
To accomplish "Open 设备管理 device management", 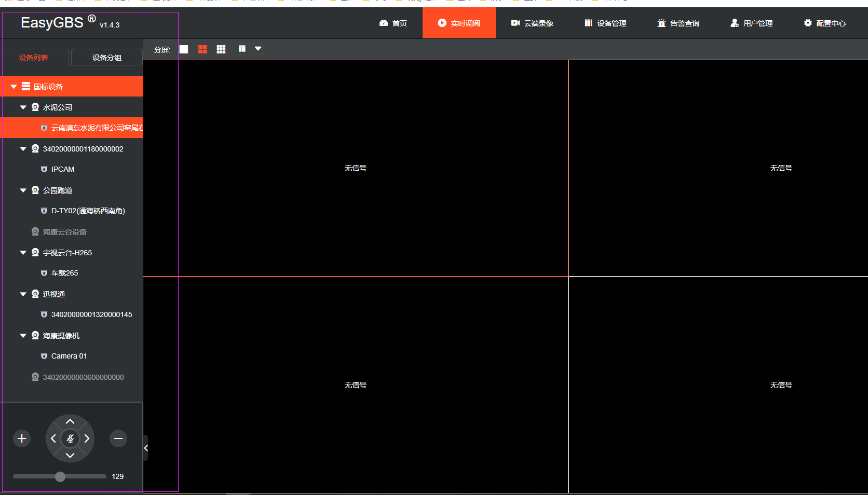I will 605,23.
